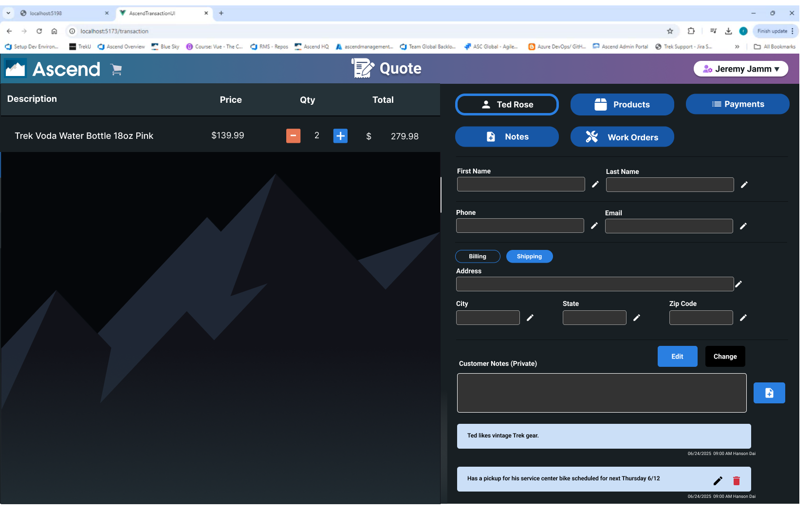The image size is (812, 512).
Task: Click inside the Zip Code field
Action: [701, 318]
